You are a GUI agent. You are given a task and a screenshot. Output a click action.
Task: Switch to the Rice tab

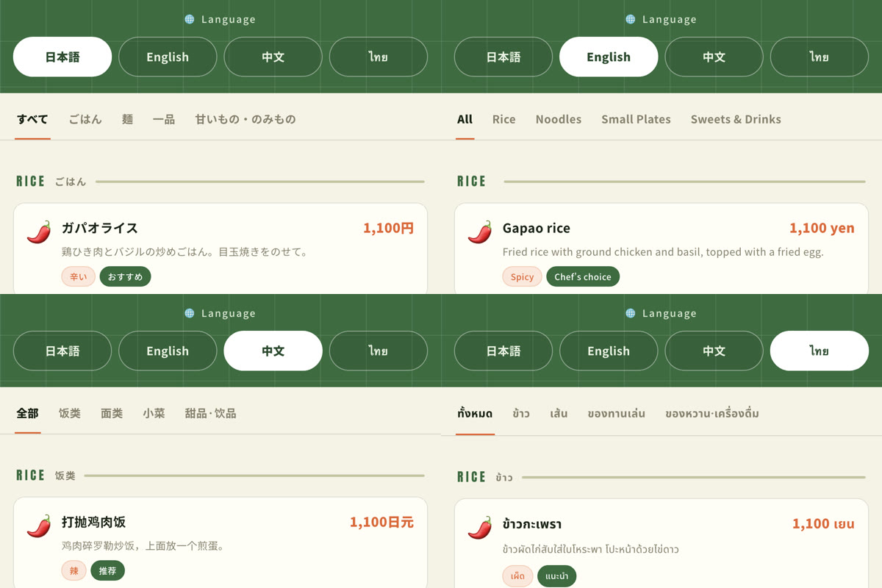503,119
